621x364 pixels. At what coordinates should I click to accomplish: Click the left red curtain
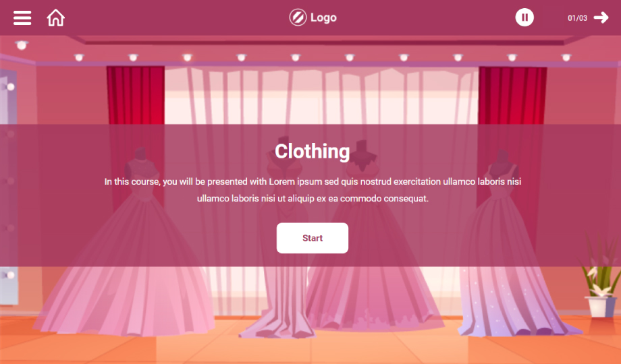(136, 95)
